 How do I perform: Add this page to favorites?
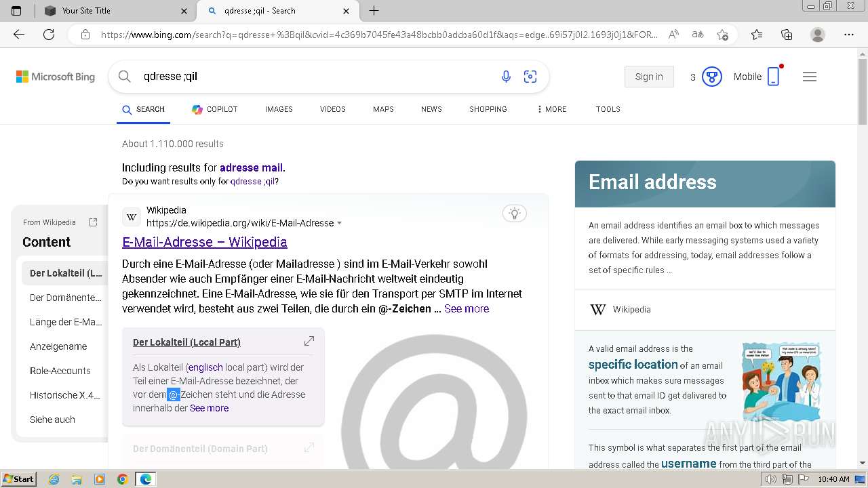click(x=722, y=35)
